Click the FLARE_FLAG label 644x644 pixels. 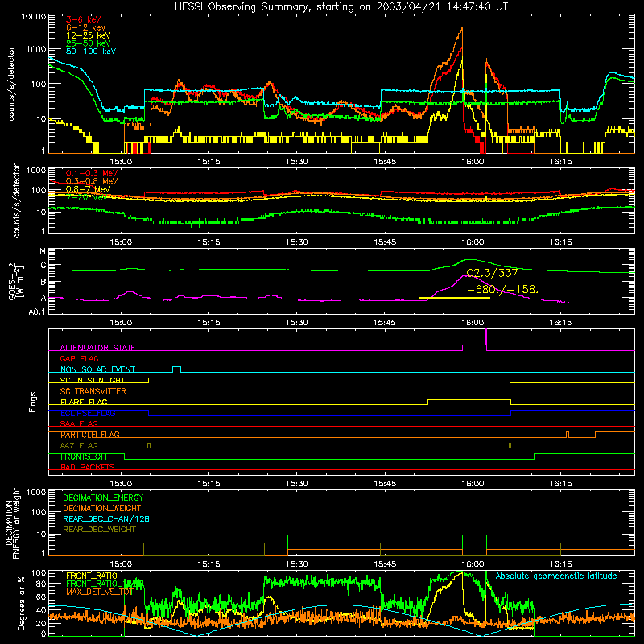pos(84,402)
